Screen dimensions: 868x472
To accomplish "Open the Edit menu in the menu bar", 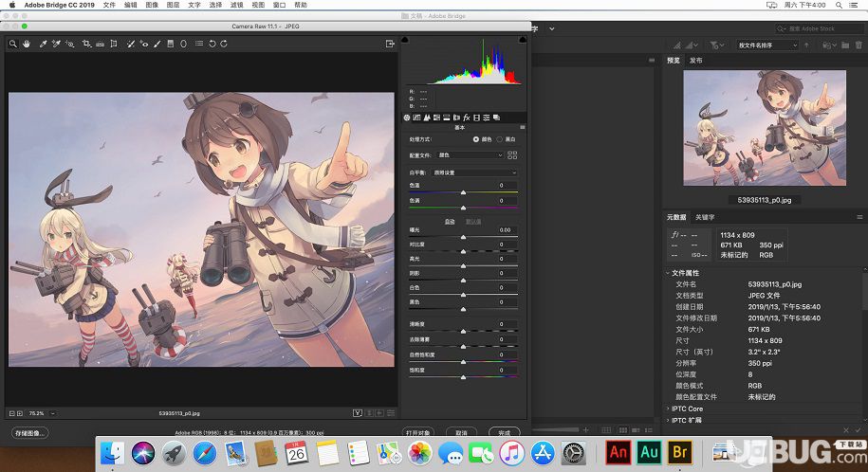I will [x=131, y=5].
